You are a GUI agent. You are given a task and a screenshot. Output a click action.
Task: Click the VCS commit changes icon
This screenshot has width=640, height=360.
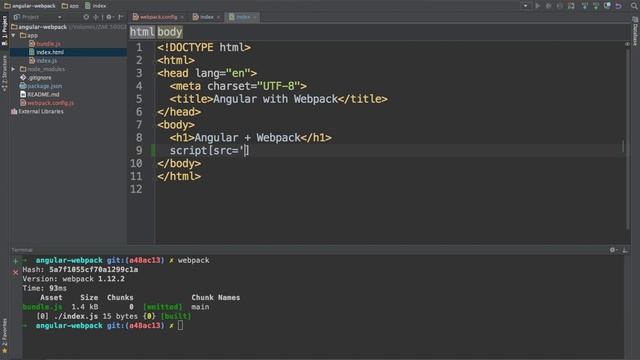pyautogui.click(x=596, y=6)
